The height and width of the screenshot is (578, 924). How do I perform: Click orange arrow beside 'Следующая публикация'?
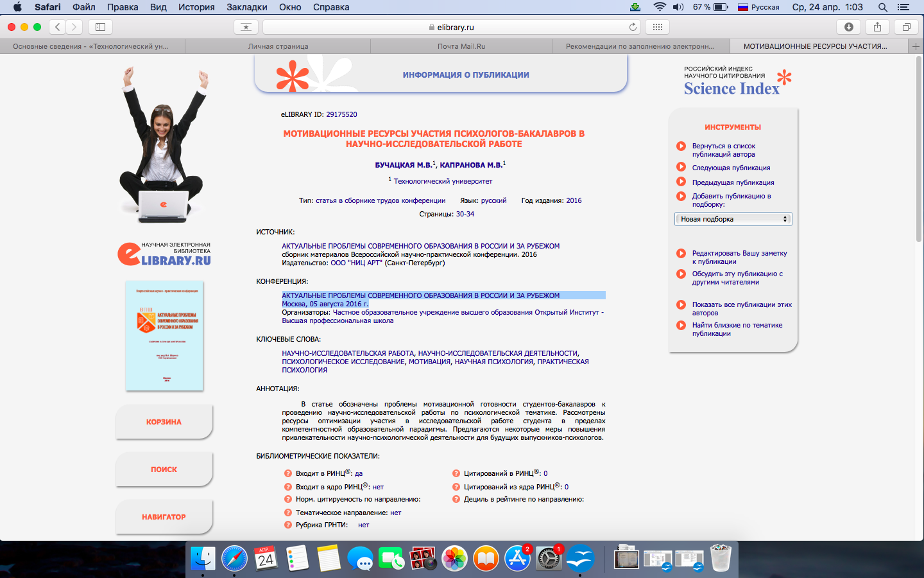click(681, 167)
